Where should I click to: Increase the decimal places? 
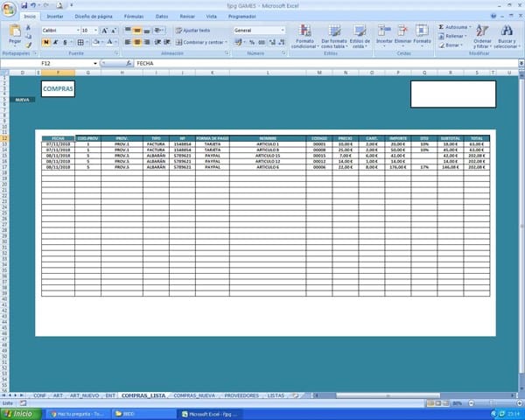point(272,42)
